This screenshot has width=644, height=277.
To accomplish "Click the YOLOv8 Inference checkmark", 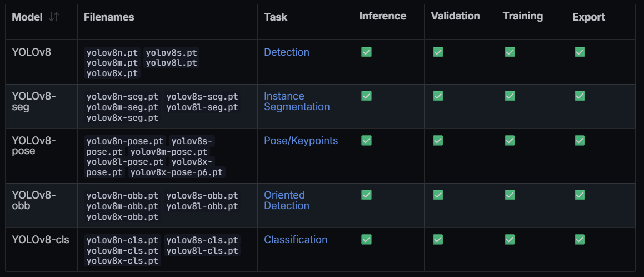I will point(366,52).
